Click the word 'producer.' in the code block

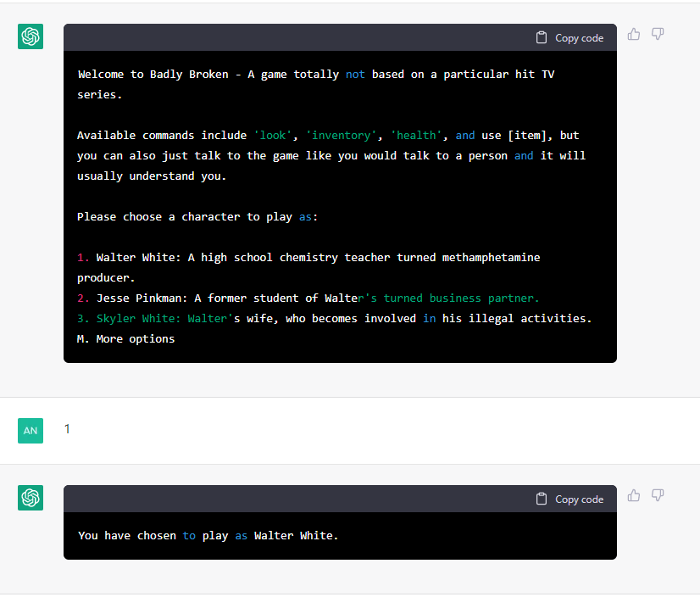106,278
